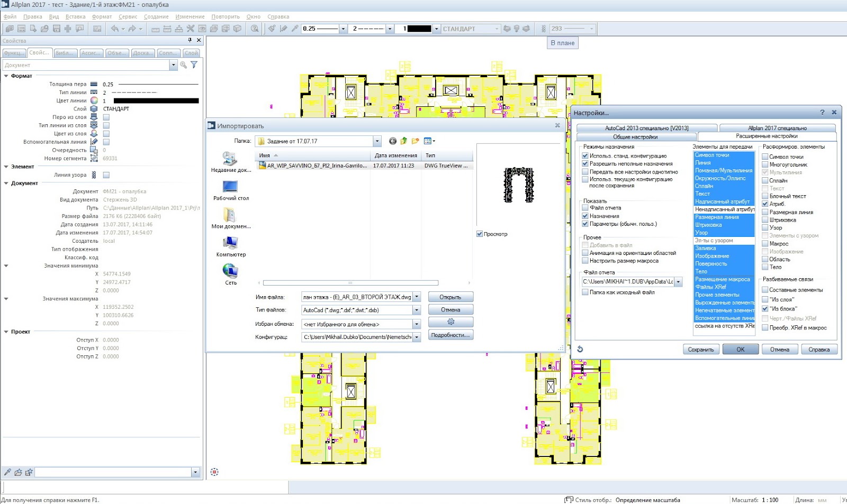Click the brush-style pen icon in format toolbar
The width and height of the screenshot is (847, 504).
(272, 29)
